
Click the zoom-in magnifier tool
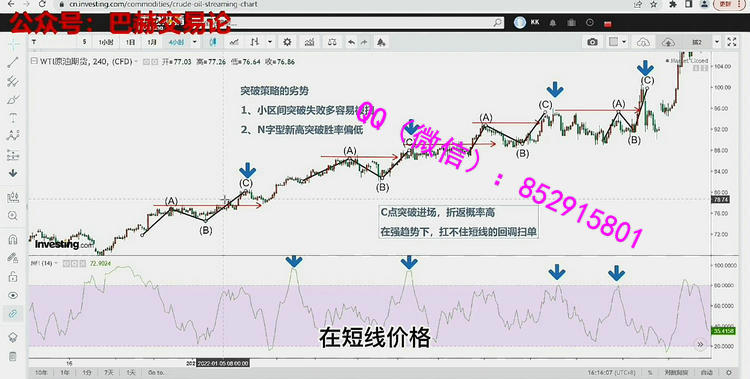pos(13,216)
